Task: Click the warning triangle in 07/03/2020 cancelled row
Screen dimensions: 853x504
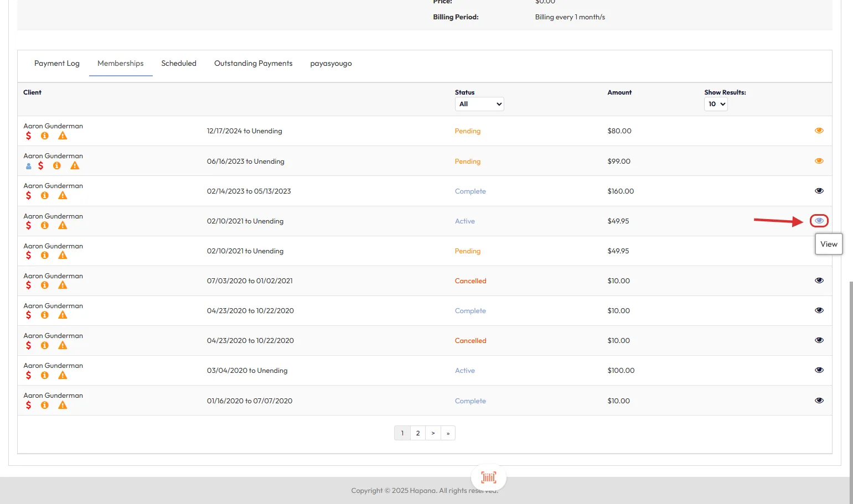Action: click(63, 285)
